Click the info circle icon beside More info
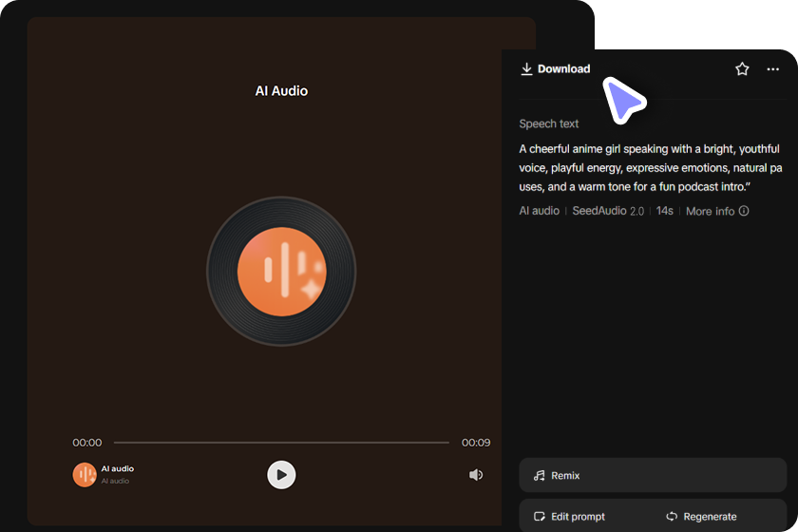Image resolution: width=798 pixels, height=532 pixels. (x=744, y=211)
